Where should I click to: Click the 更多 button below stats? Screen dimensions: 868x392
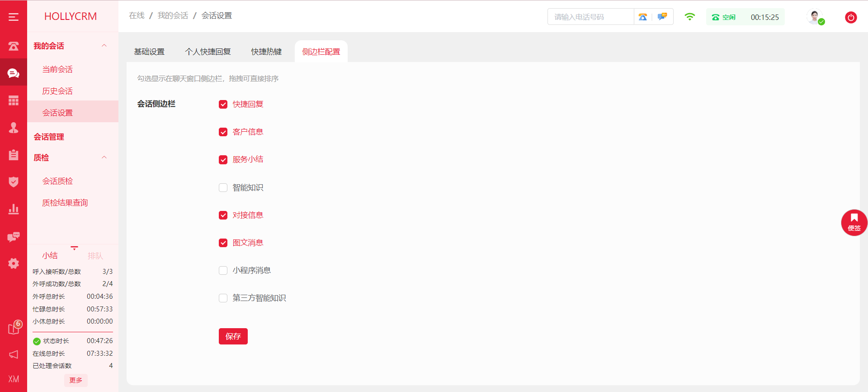[x=76, y=380]
